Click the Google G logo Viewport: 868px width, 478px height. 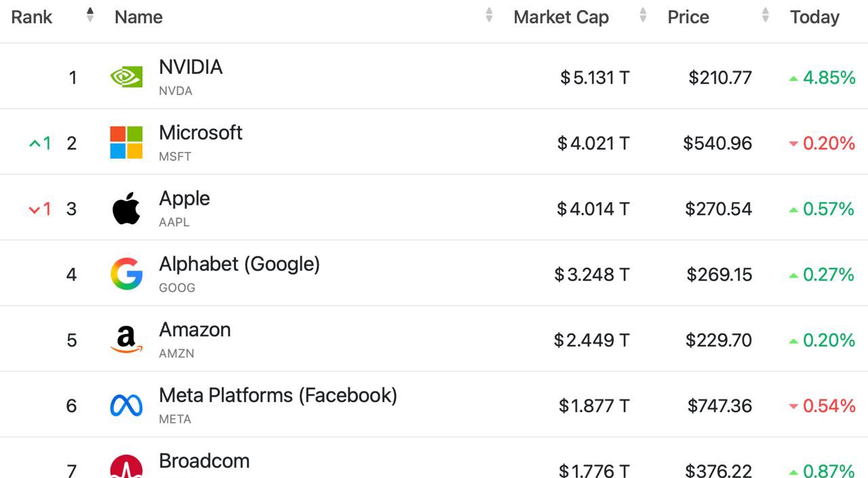click(x=126, y=274)
